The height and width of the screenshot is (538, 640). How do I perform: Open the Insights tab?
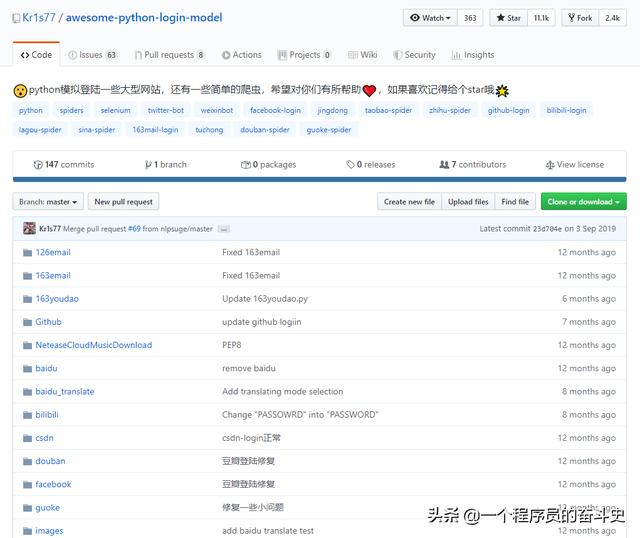coord(473,55)
